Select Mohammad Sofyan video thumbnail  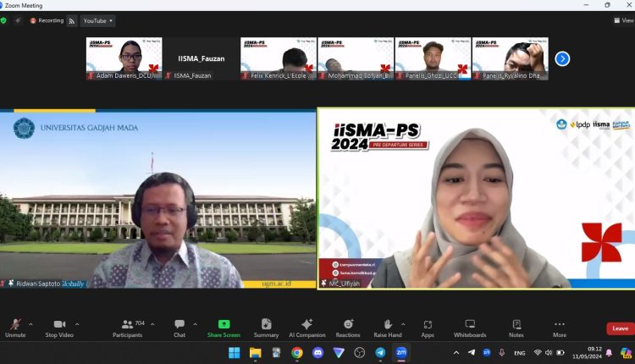(x=356, y=58)
